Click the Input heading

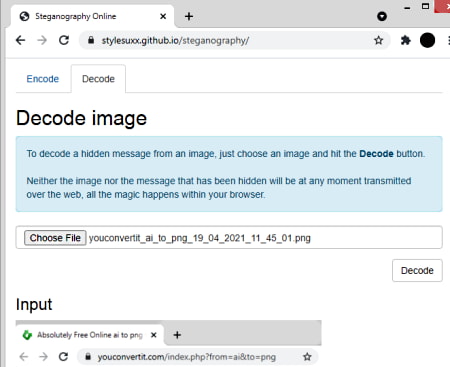pyautogui.click(x=34, y=304)
